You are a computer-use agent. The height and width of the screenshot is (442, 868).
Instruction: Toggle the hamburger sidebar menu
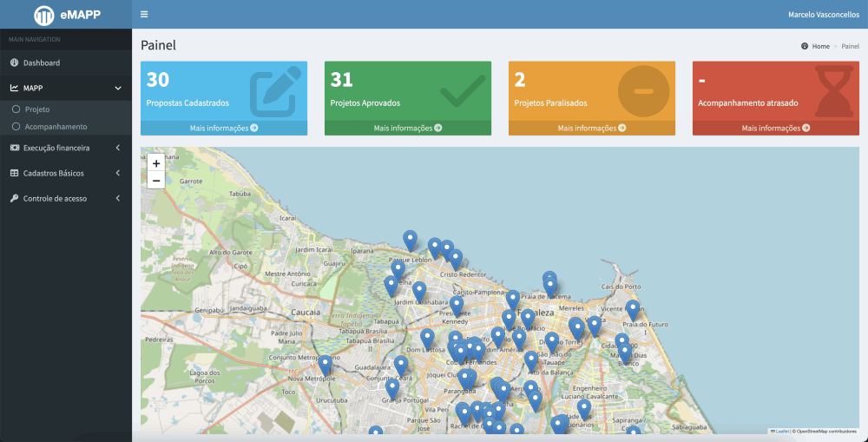[x=144, y=15]
